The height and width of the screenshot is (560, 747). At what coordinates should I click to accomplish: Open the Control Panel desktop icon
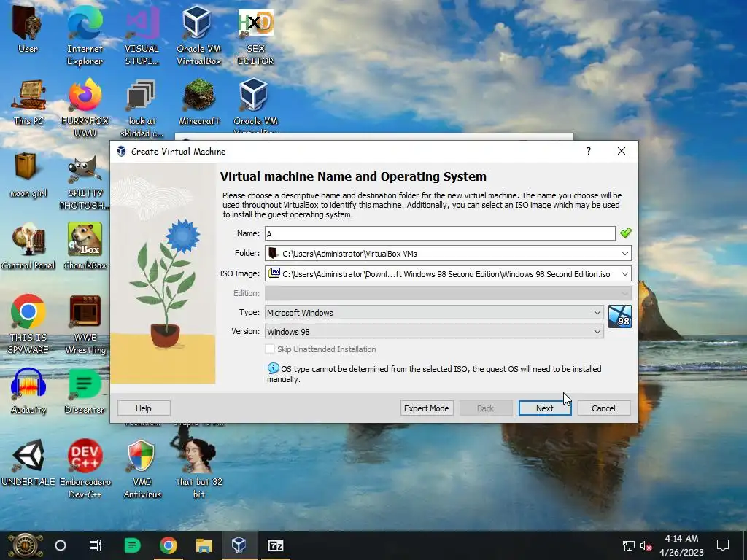28,246
